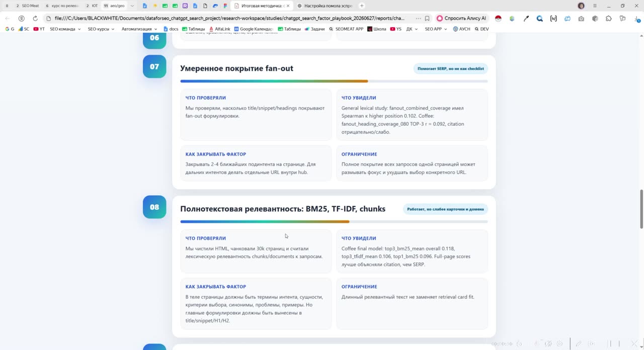The image size is (644, 350).
Task: Click the Работает, но слабее карточки и домена badge
Action: [445, 209]
